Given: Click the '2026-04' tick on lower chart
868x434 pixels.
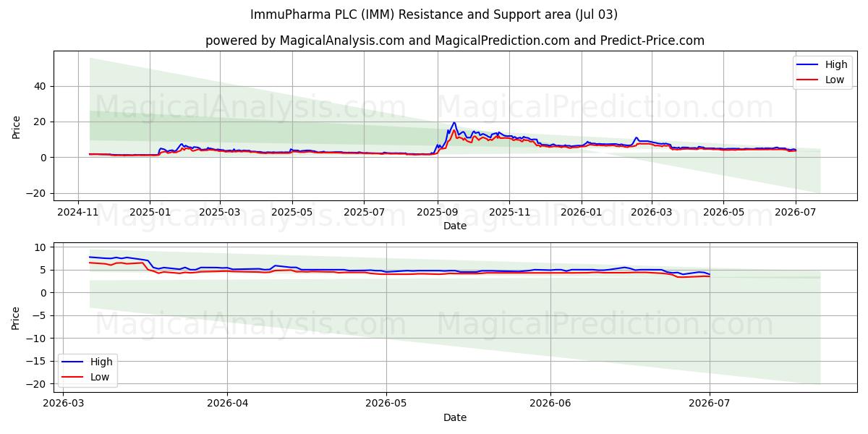Looking at the screenshot, I should [227, 404].
